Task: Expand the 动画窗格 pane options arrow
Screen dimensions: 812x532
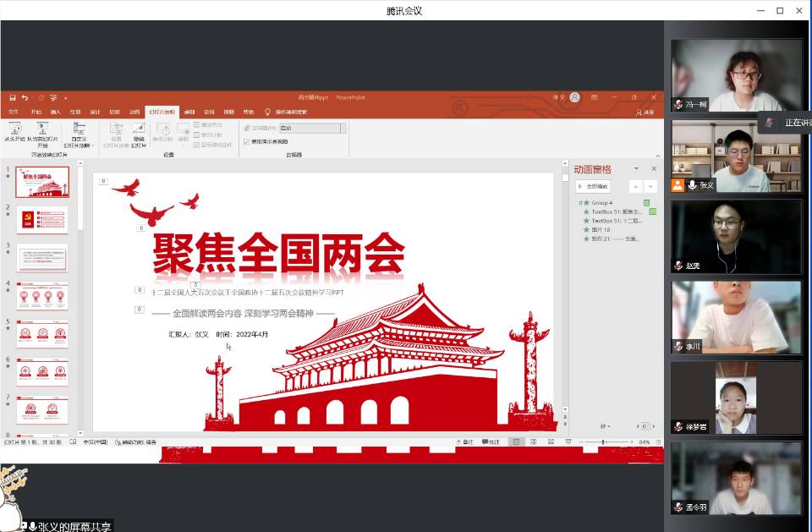Action: (x=637, y=169)
